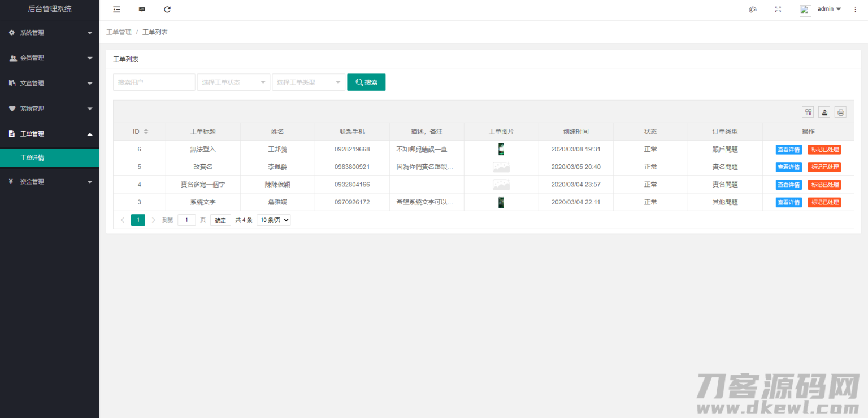The height and width of the screenshot is (418, 868).
Task: Toggle ascending sort on the ID column
Action: tap(145, 129)
